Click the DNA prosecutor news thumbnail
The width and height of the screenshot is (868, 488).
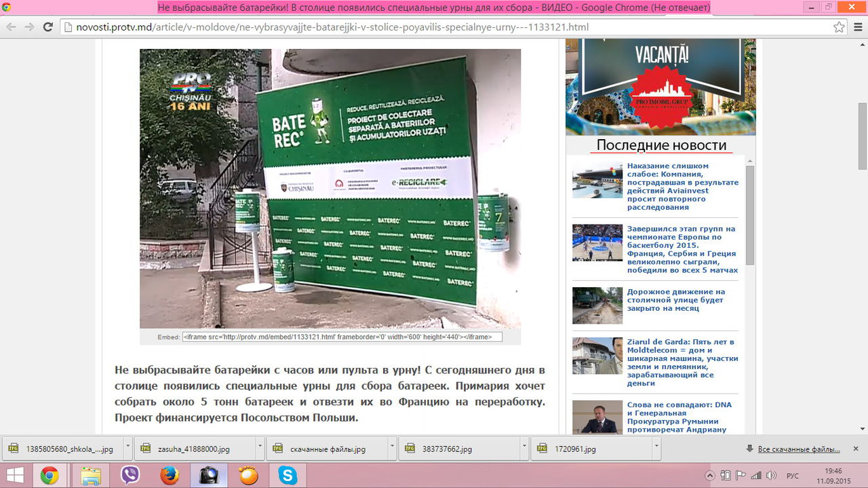pyautogui.click(x=597, y=417)
